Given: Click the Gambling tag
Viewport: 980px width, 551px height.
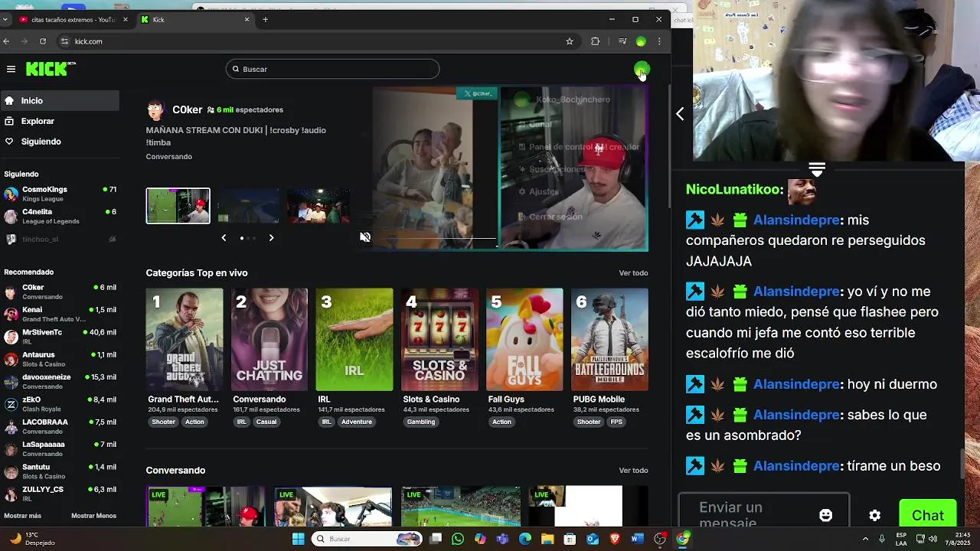Looking at the screenshot, I should click(x=421, y=422).
